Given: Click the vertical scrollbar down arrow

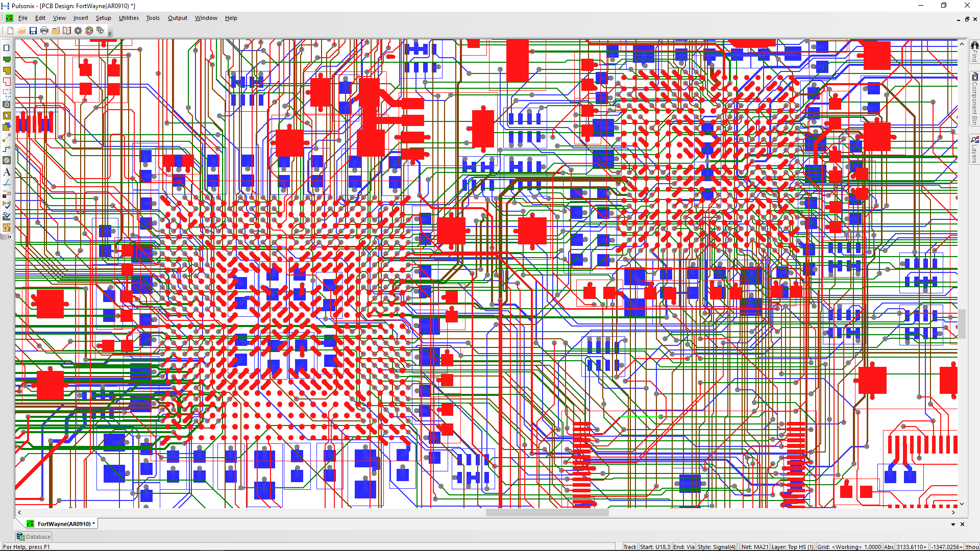Looking at the screenshot, I should pos(962,504).
